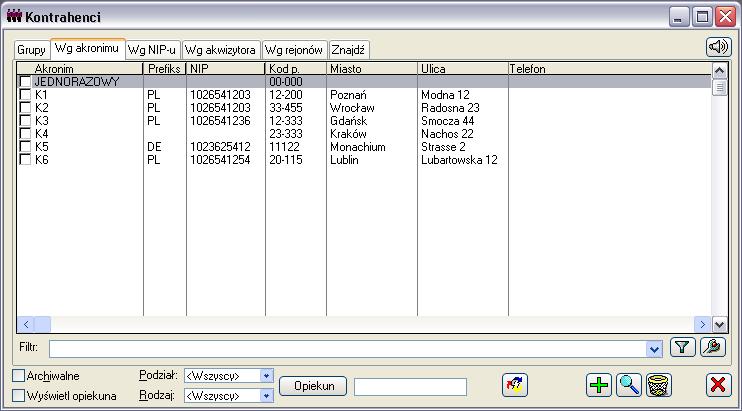This screenshot has height=411, width=742.
Task: Delete contractor using the trash bin icon
Action: (659, 385)
